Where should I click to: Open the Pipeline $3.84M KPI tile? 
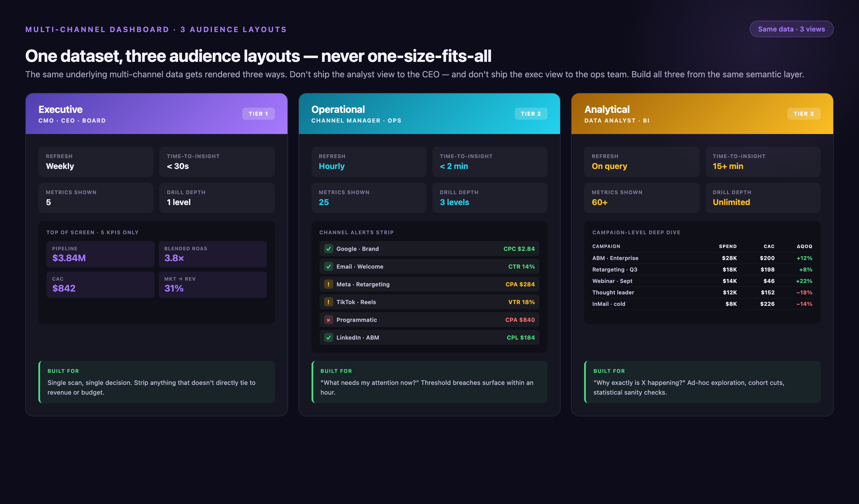pos(100,254)
